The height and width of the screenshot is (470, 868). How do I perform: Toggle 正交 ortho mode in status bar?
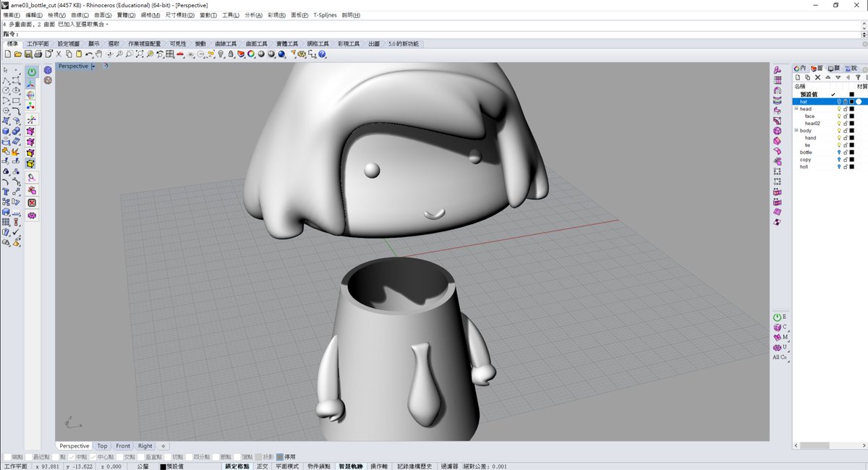coord(262,466)
